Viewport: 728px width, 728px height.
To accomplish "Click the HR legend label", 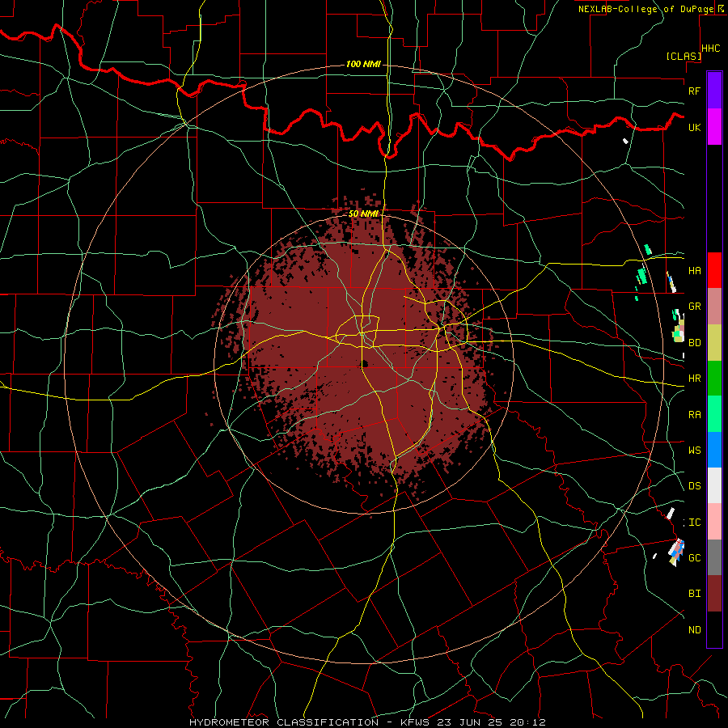I will (x=694, y=379).
